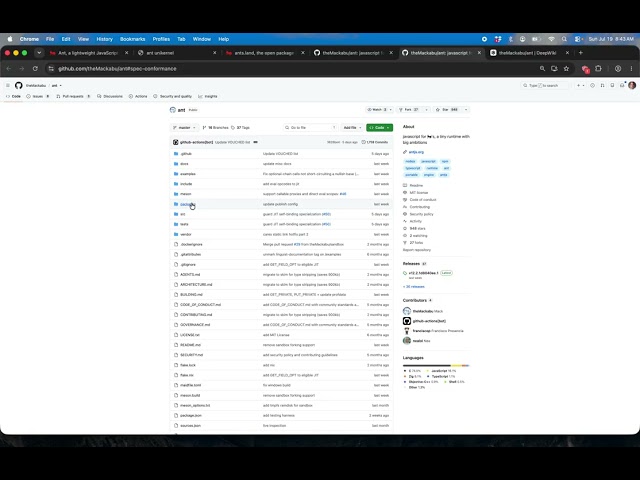This screenshot has width=640, height=480.
Task: Reload the page in Chrome
Action: tap(35, 69)
